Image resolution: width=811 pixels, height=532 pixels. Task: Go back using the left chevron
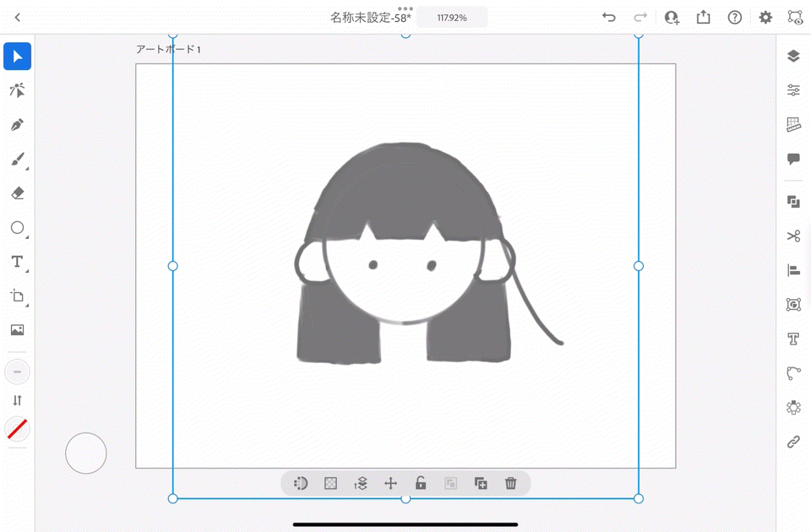(18, 18)
